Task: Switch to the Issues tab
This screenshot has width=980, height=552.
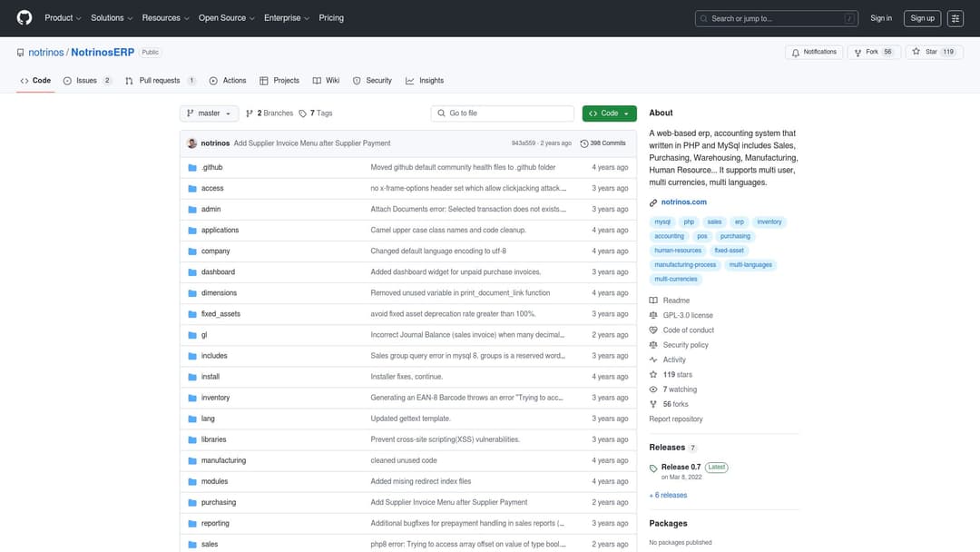Action: pyautogui.click(x=87, y=81)
